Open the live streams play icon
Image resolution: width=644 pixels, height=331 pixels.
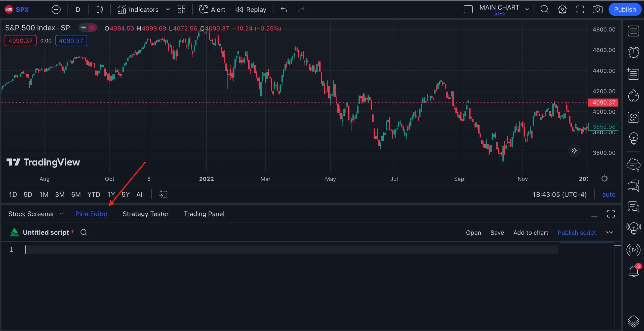633,250
